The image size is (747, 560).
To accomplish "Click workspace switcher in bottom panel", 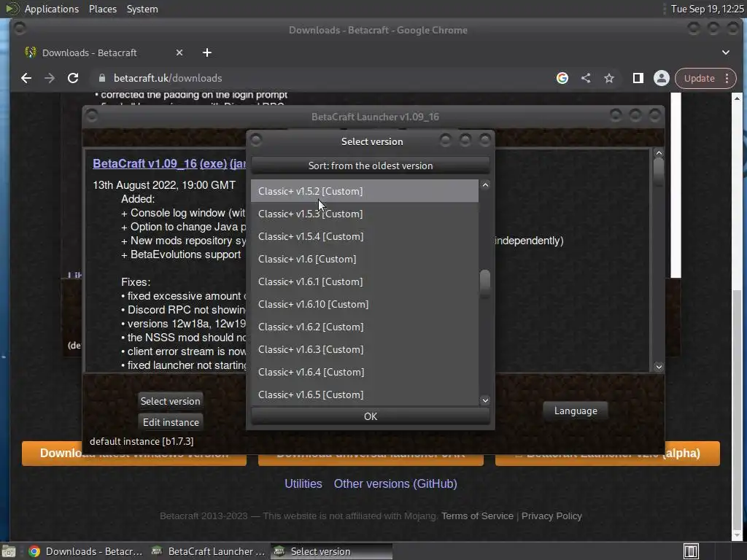I will coord(691,551).
